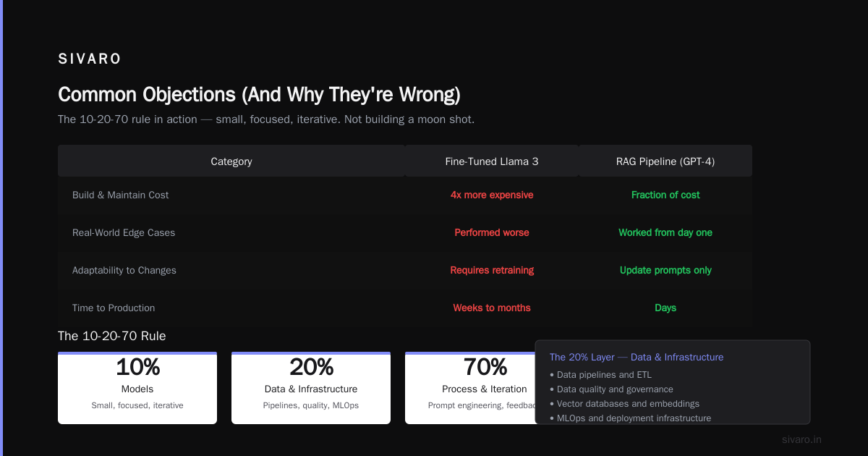Click the SIVARO logo text
868x456 pixels.
coord(90,59)
